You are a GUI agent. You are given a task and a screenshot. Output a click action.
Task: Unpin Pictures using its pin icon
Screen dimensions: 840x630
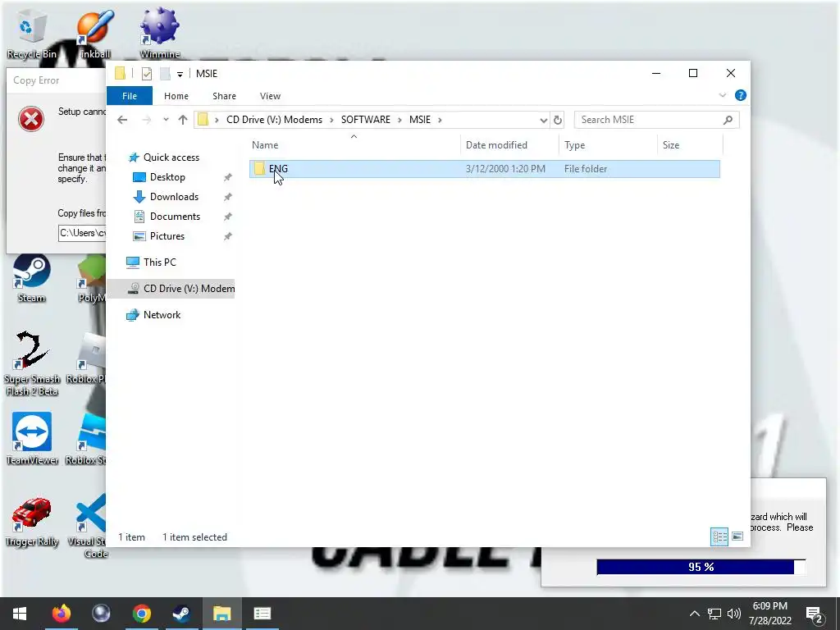point(228,236)
